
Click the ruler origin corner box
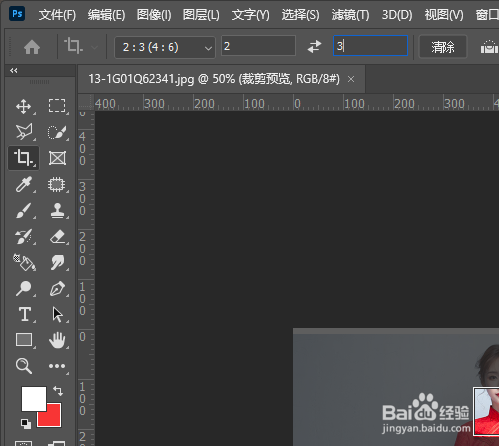86,102
